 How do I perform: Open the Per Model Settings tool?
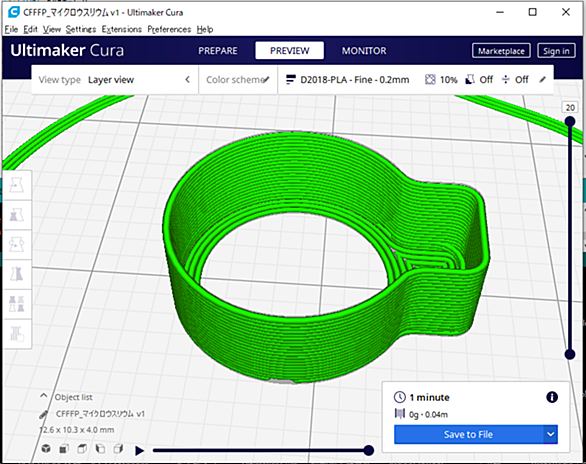[x=16, y=304]
